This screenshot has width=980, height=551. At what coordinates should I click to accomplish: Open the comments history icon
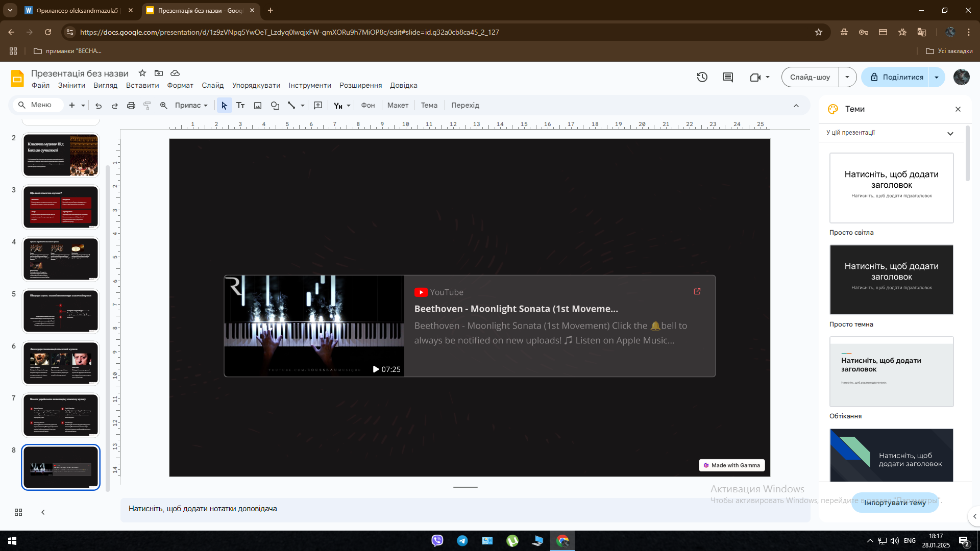(x=728, y=77)
